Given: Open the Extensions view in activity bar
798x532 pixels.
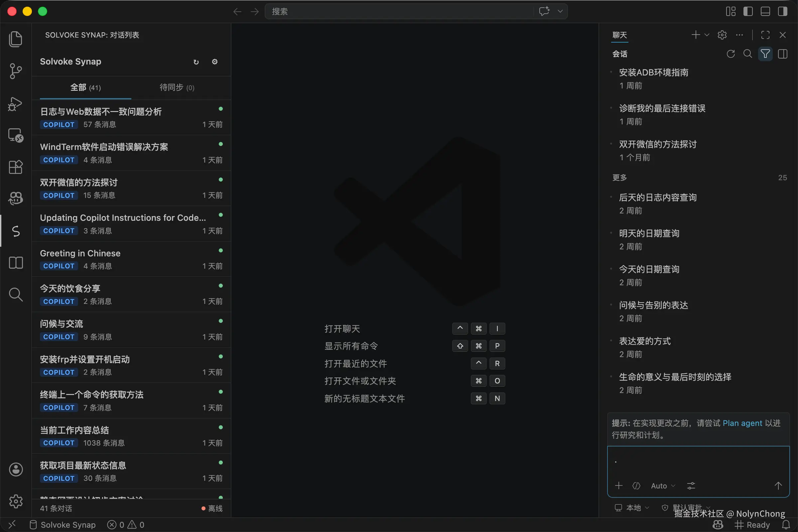Looking at the screenshot, I should coord(15,167).
